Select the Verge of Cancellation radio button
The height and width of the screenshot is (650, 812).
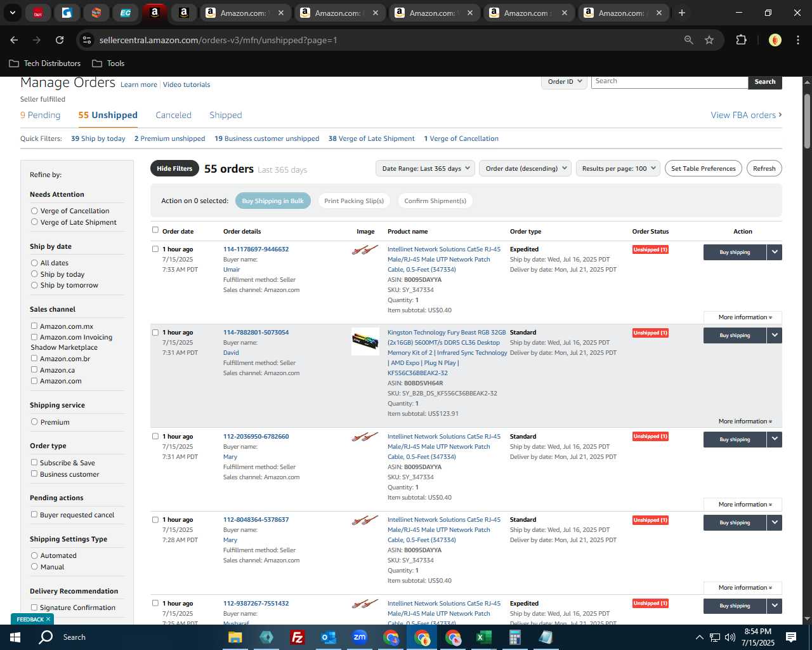pyautogui.click(x=34, y=211)
